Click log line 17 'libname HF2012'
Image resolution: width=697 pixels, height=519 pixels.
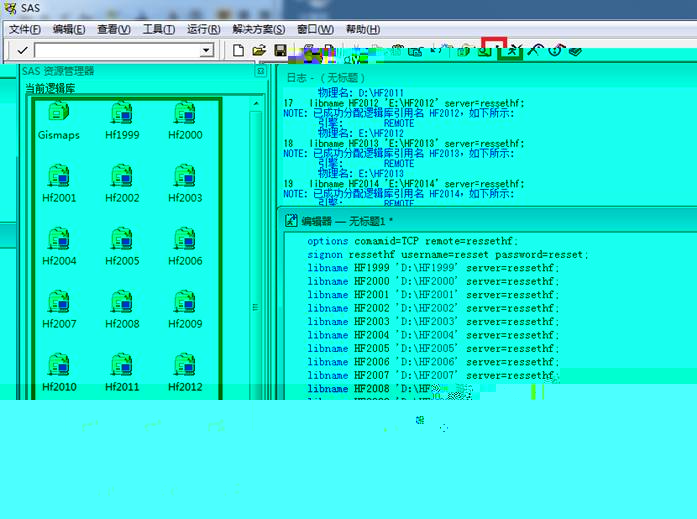[x=404, y=103]
